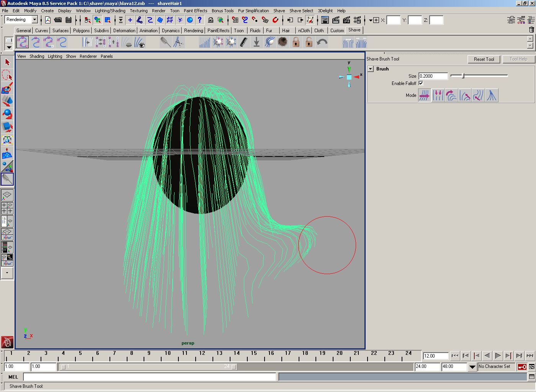This screenshot has height=392, width=536.
Task: Click the Shave comb icon on shelf
Action: [165, 42]
